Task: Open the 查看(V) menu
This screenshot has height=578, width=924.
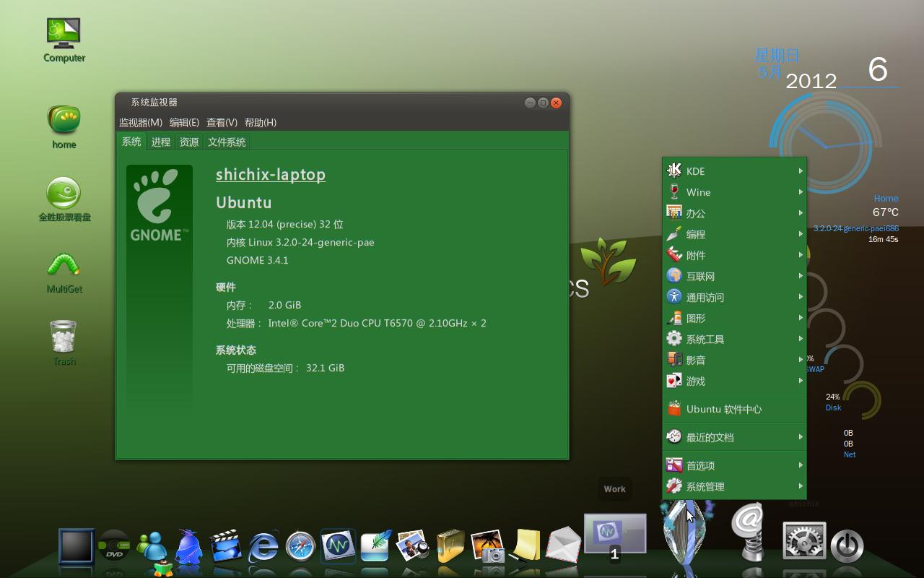Action: tap(222, 122)
